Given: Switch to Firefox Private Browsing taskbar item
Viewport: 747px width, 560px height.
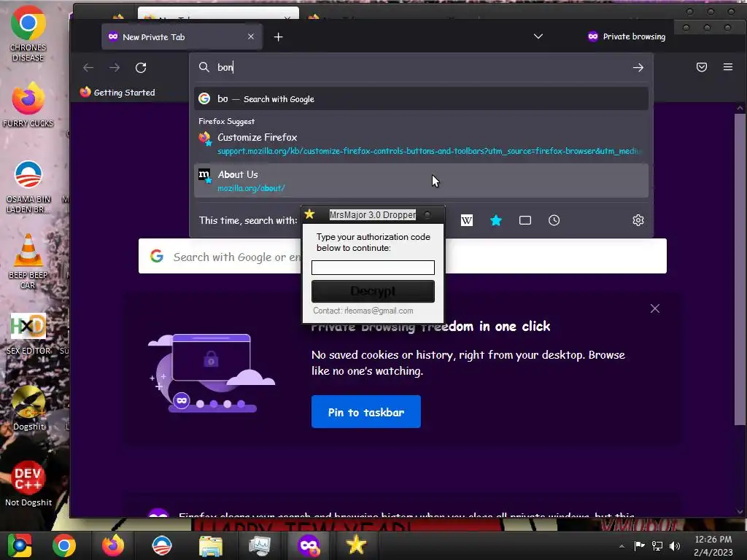Looking at the screenshot, I should pyautogui.click(x=309, y=545).
